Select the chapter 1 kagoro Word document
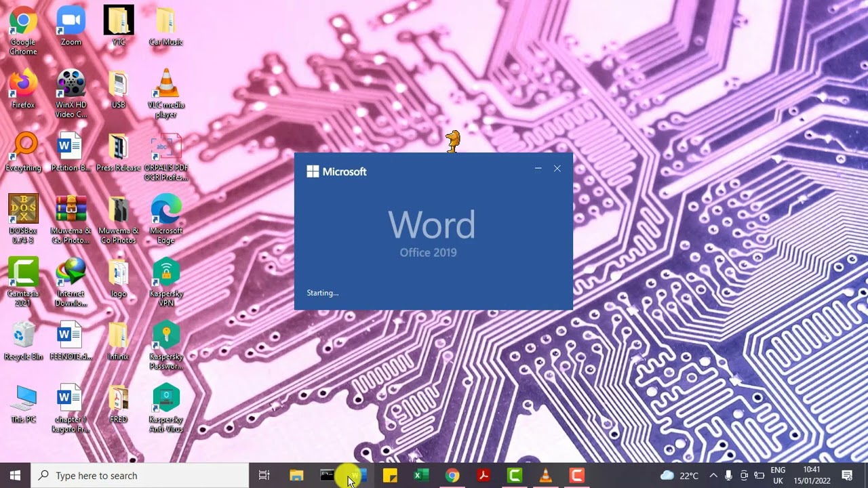 tap(71, 409)
